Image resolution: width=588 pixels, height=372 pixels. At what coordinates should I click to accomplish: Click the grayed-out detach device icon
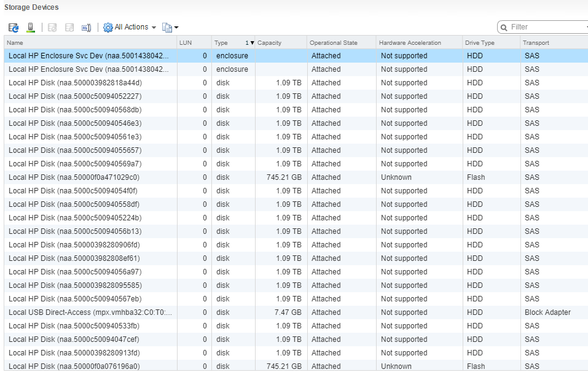52,28
